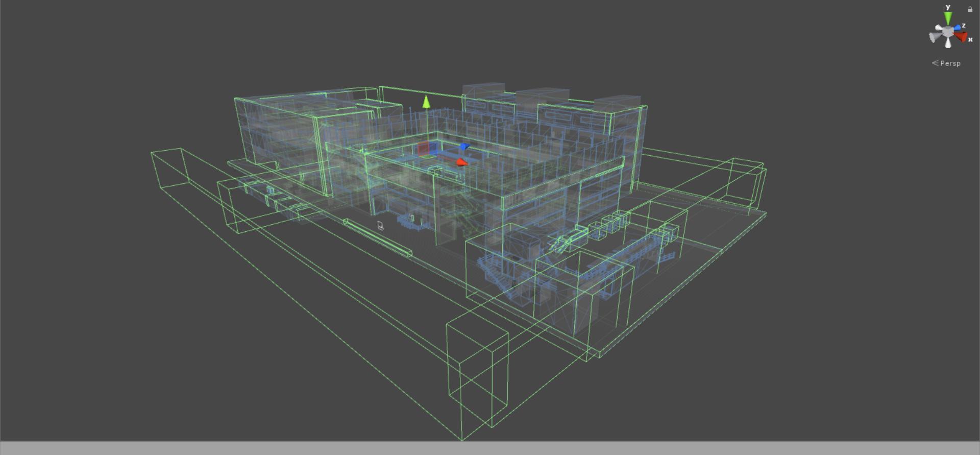980x455 pixels.
Task: Select the long narrow wireframe box before the building
Action: point(378,237)
